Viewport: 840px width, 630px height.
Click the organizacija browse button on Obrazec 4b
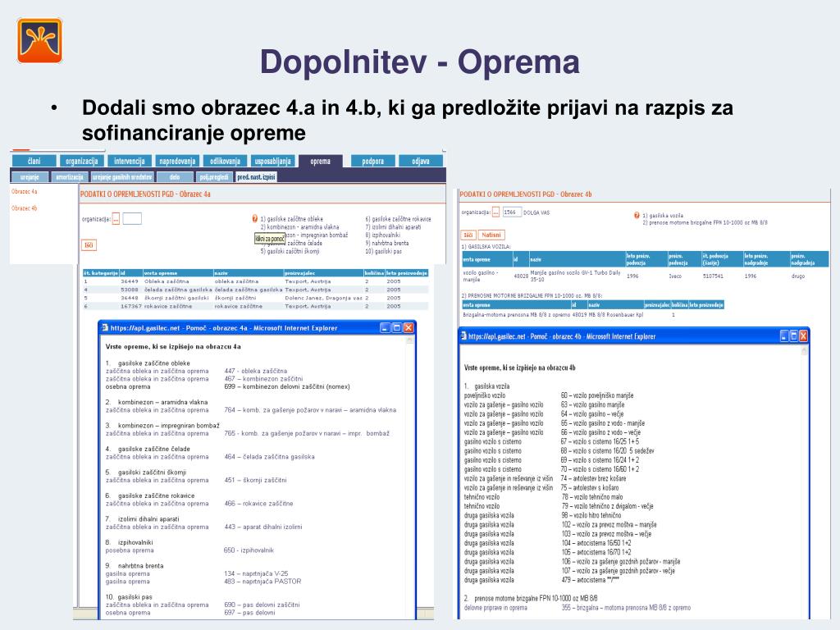coord(495,212)
